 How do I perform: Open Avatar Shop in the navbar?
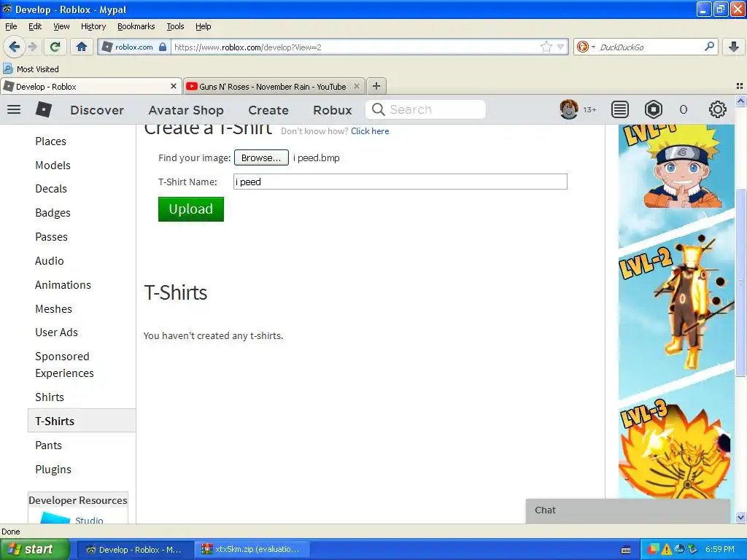[x=186, y=110]
